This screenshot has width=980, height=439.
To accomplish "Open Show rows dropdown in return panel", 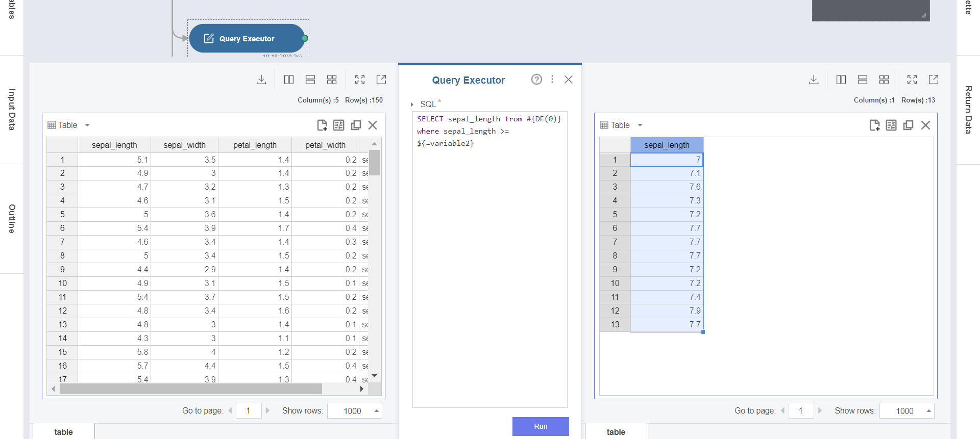I will (x=906, y=411).
